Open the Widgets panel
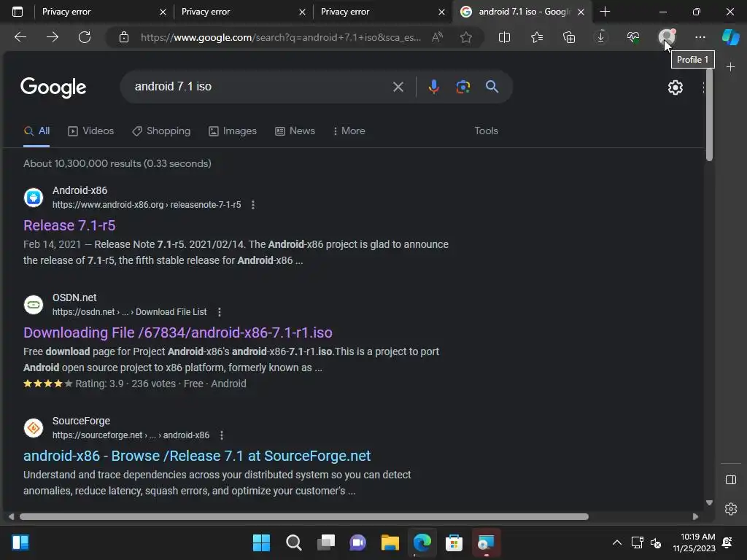Screen dimensions: 747x560 point(20,542)
